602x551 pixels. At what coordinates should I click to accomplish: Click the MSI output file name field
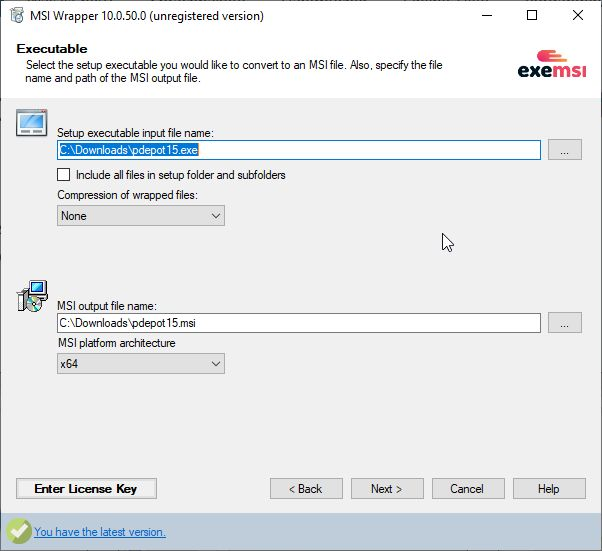(x=299, y=323)
